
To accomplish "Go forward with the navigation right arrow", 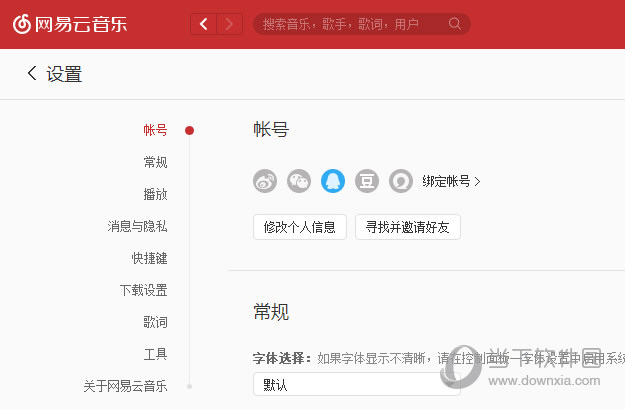I will point(230,24).
